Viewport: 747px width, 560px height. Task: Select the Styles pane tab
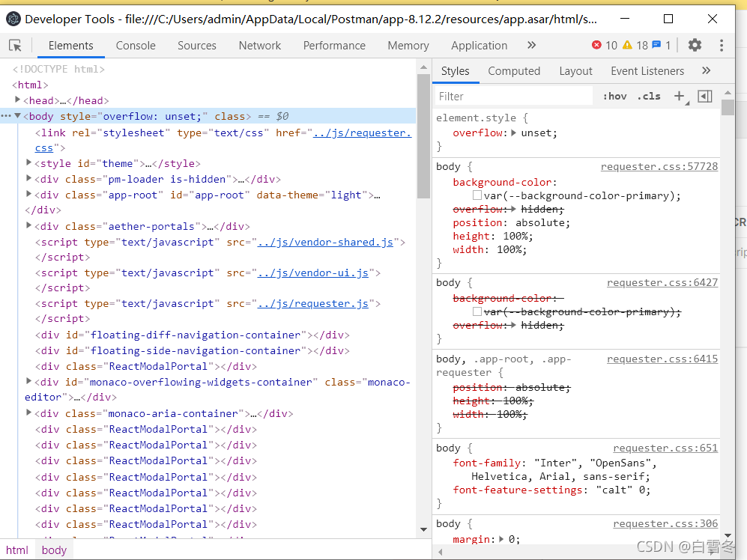click(456, 71)
